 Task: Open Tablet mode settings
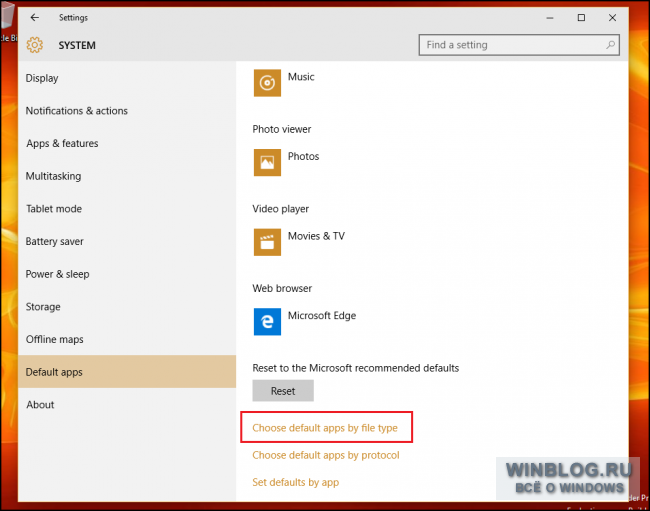coord(127,209)
